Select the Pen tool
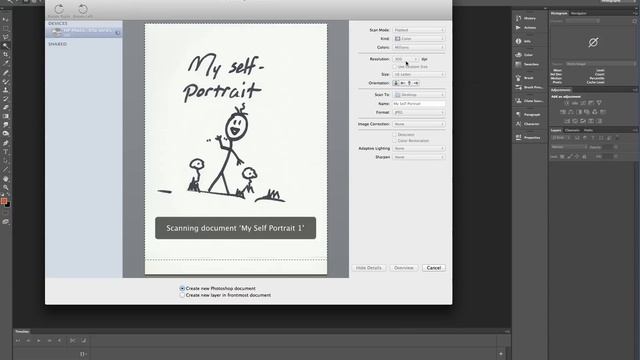640x360 pixels. [5, 143]
